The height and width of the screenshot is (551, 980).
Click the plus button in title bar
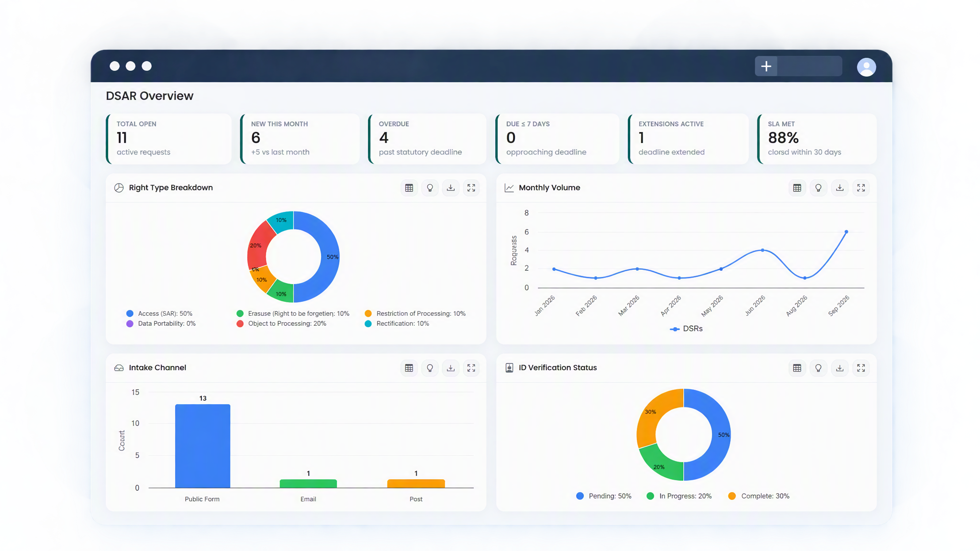766,66
